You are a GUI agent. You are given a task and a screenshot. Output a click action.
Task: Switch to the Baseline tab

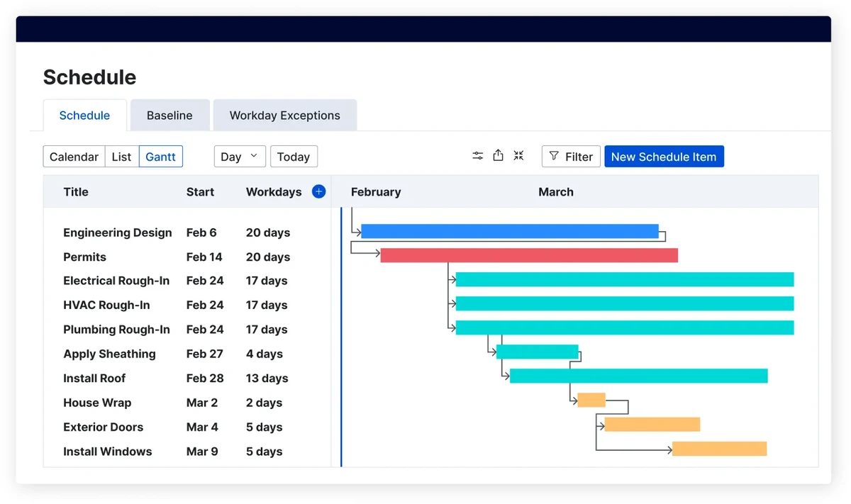pos(169,115)
